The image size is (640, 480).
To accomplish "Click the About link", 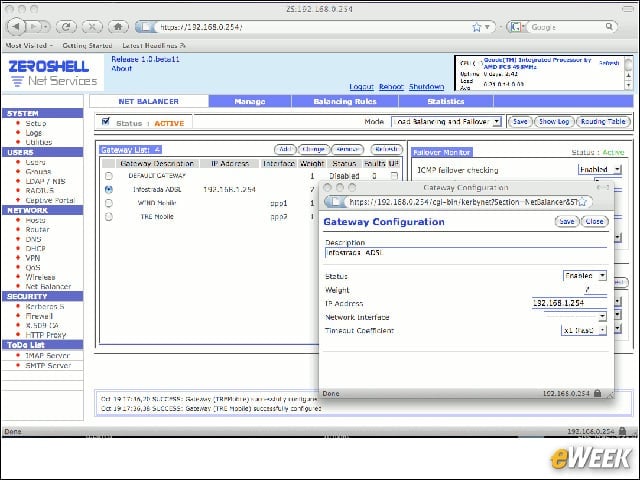I will (122, 69).
